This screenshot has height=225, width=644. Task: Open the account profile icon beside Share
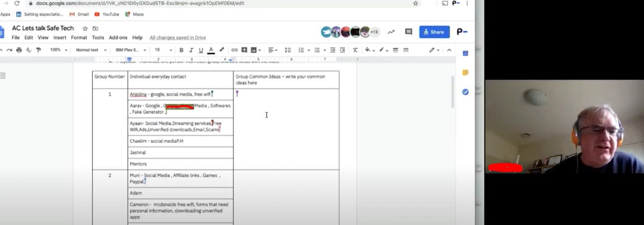[x=462, y=32]
